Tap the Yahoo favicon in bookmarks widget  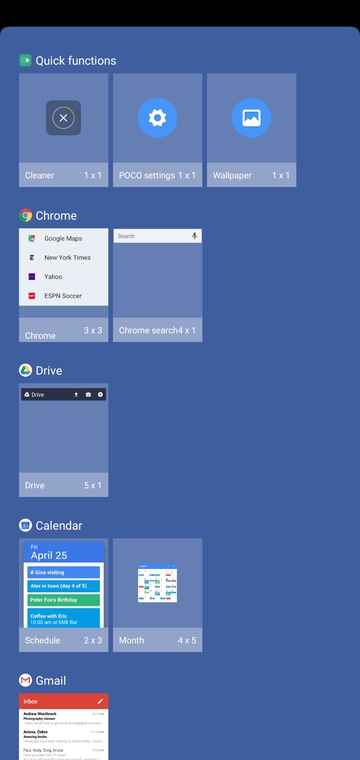32,276
